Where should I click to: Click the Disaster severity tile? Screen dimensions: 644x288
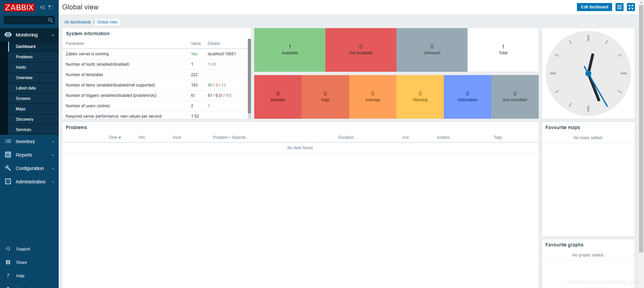coord(278,97)
